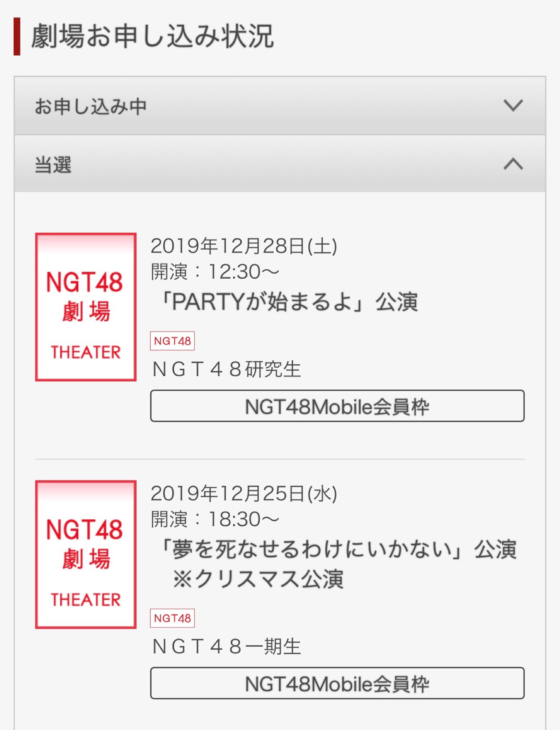
Task: Click the 2019年12月28日(土) date text
Action: [x=244, y=246]
